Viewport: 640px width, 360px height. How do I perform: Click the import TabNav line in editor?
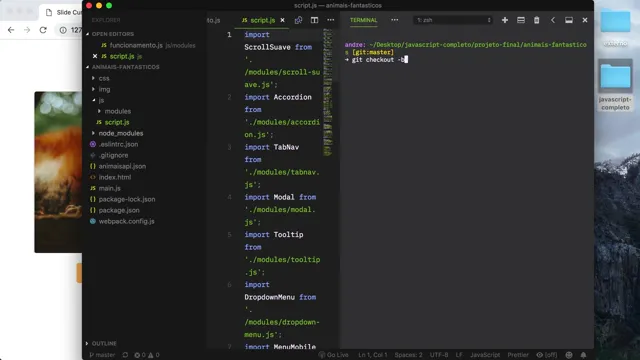pos(271,147)
